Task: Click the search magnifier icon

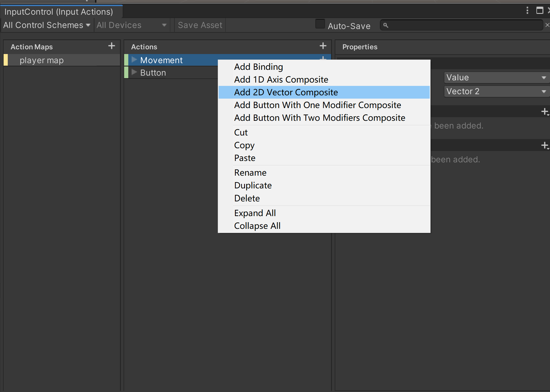Action: pos(385,25)
